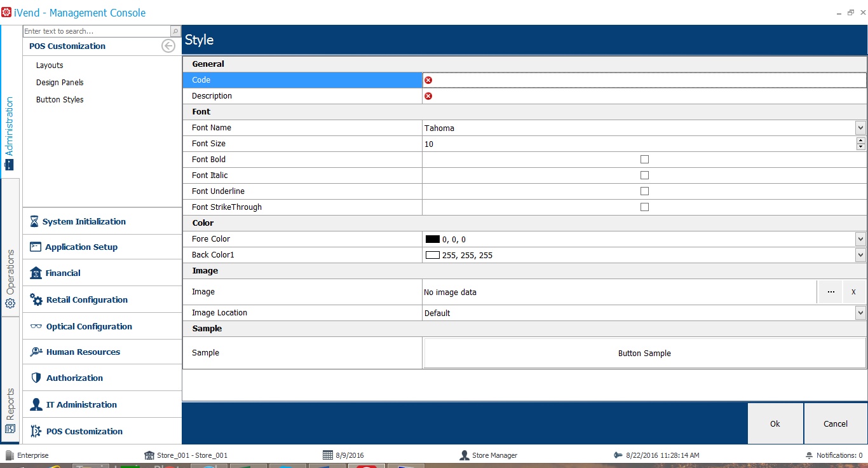Open the Button Styles menu item
868x468 pixels.
[60, 100]
